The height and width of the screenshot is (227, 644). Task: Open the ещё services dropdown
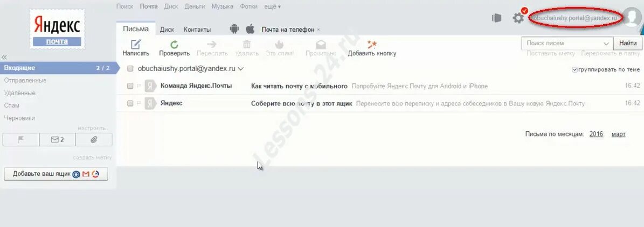[273, 6]
